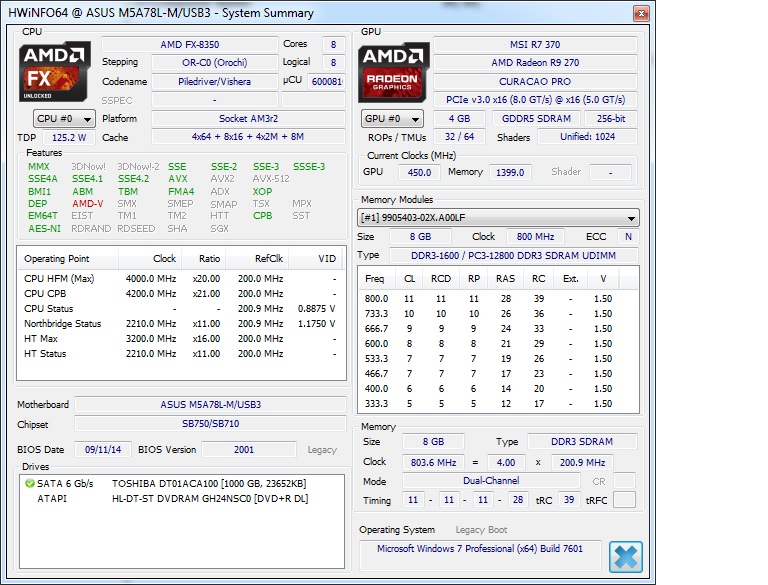Click the AMD-V feature label in red
Screen dimensions: 768x585
point(88,204)
